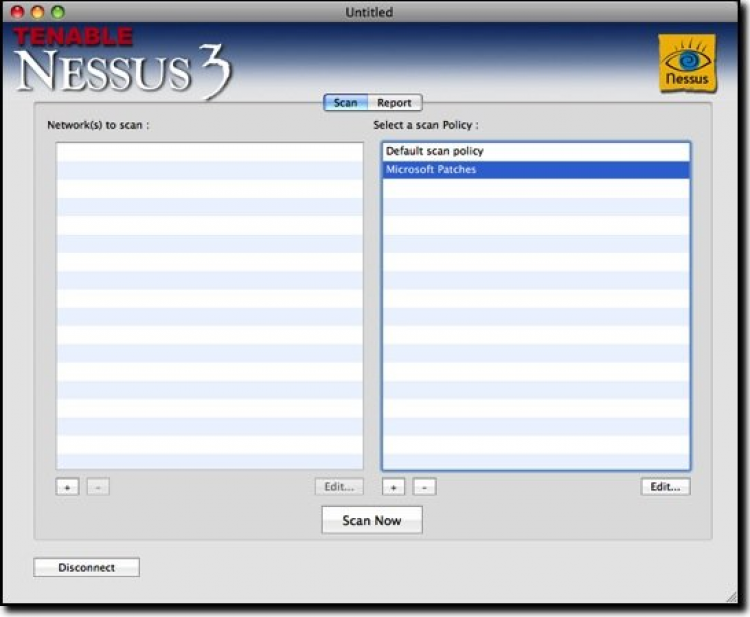Viewport: 750px width, 617px height.
Task: Click the minus button under the networks list
Action: pos(98,487)
